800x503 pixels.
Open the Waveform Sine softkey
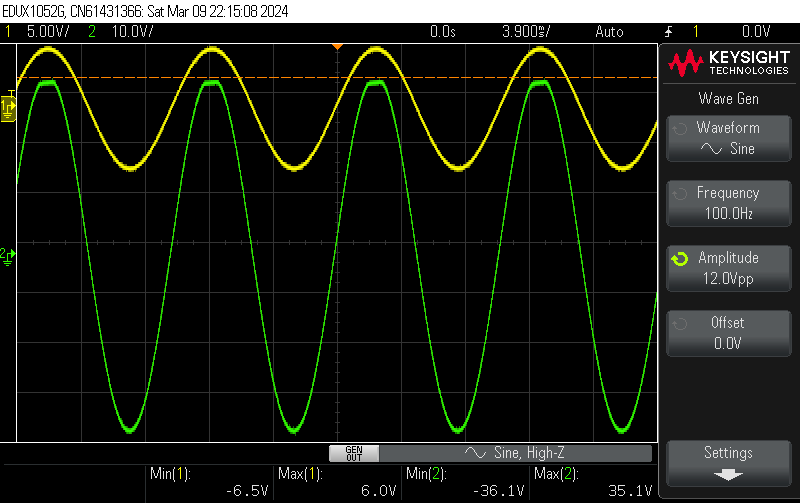coord(729,138)
